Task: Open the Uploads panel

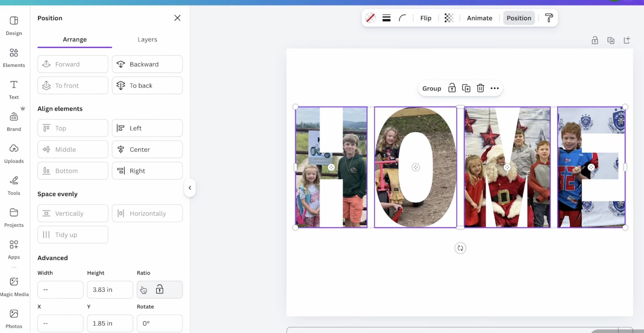Action: click(14, 153)
